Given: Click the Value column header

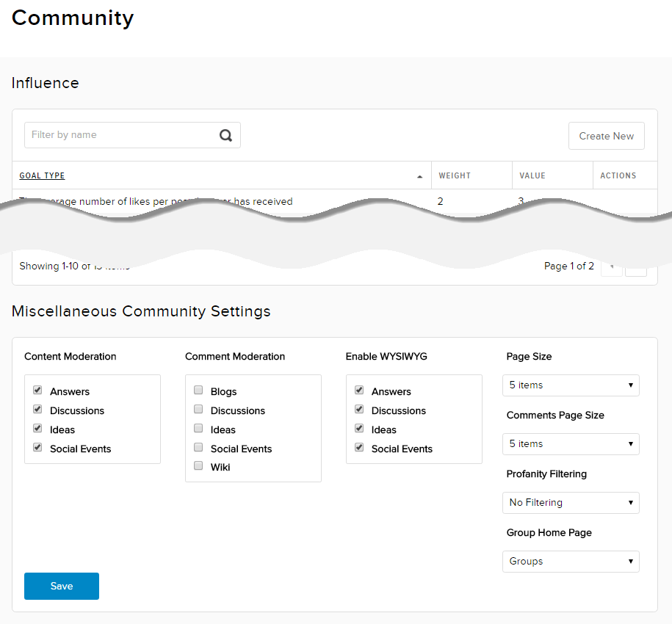Looking at the screenshot, I should [x=532, y=176].
